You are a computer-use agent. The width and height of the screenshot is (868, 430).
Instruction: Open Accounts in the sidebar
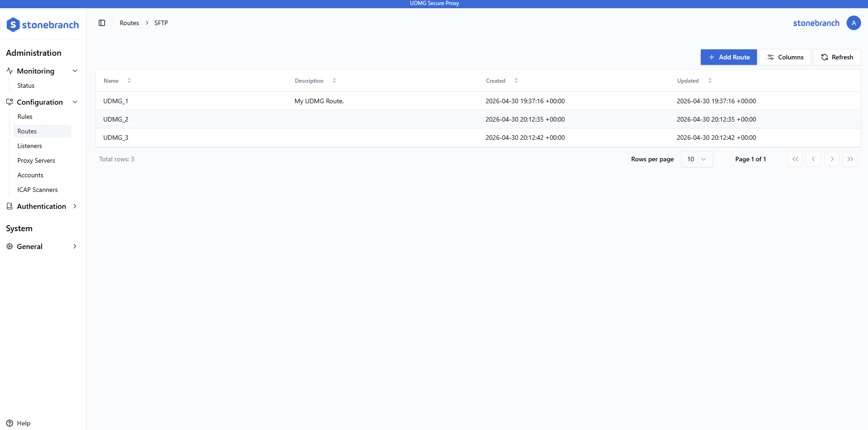coord(31,175)
